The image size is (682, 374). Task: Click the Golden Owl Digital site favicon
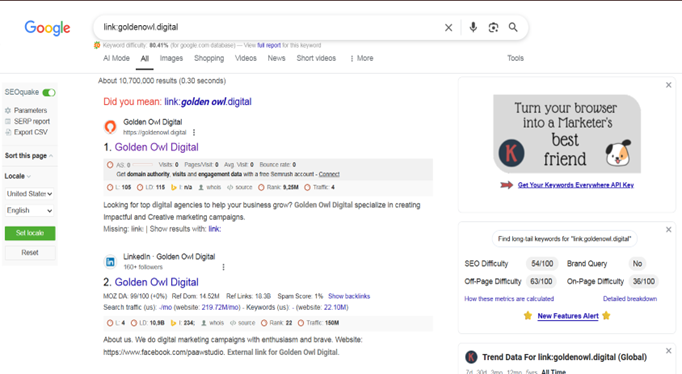pos(110,127)
